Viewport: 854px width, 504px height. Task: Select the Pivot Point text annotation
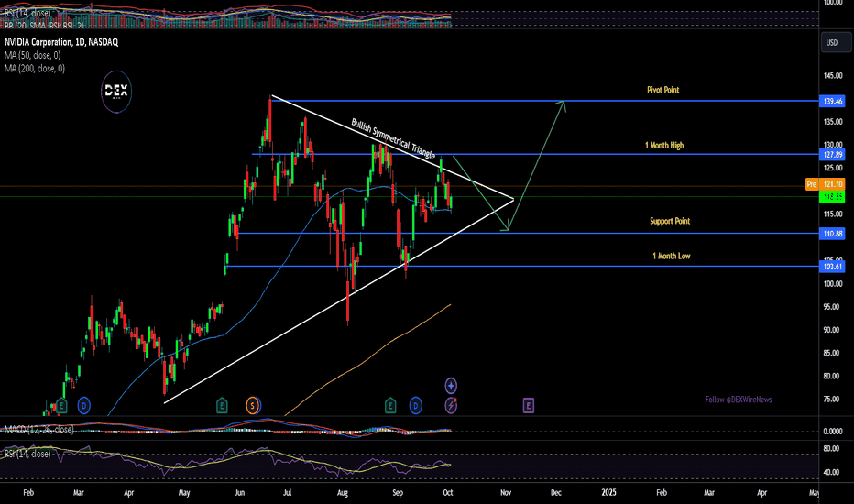pos(662,90)
